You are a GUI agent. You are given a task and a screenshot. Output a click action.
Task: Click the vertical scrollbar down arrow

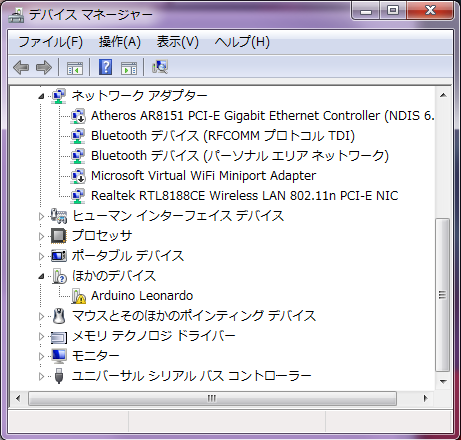(x=443, y=381)
